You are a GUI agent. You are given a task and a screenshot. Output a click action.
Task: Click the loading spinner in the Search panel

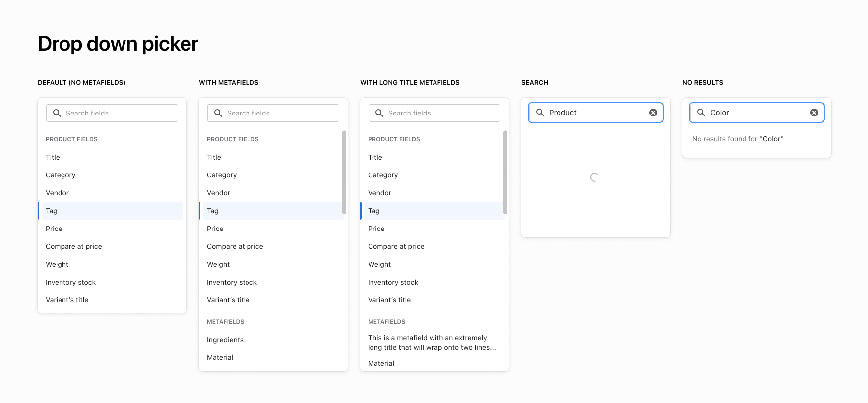594,177
